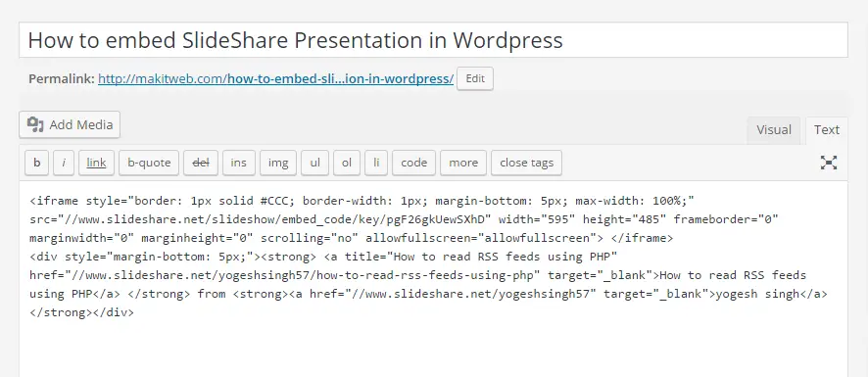Click the Permalink: label text
868x377 pixels.
click(x=62, y=78)
